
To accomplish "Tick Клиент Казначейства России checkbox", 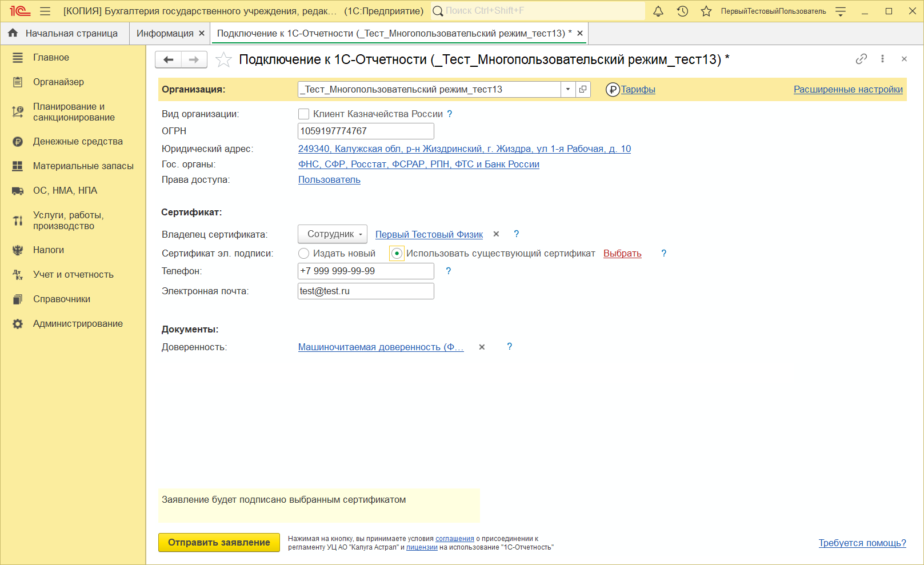I will point(304,114).
